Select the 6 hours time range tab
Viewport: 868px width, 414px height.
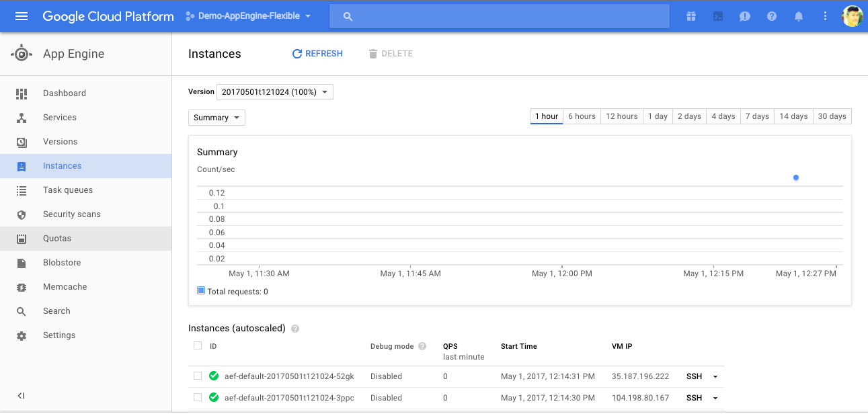pyautogui.click(x=582, y=116)
